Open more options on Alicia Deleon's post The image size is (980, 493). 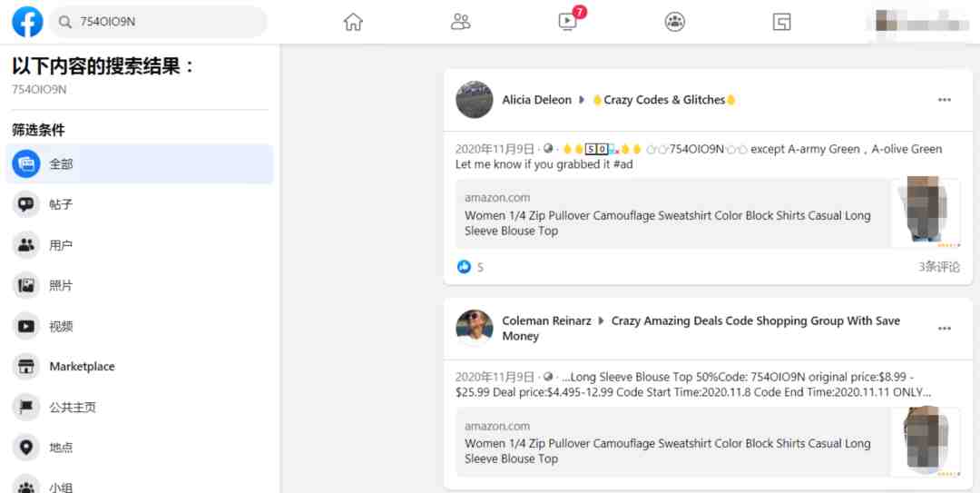pos(945,100)
